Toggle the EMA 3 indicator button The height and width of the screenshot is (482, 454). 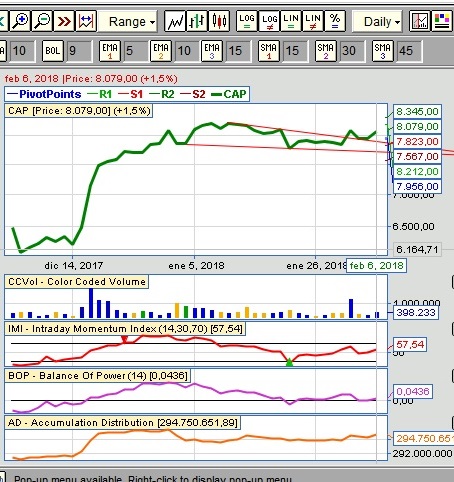click(x=212, y=51)
